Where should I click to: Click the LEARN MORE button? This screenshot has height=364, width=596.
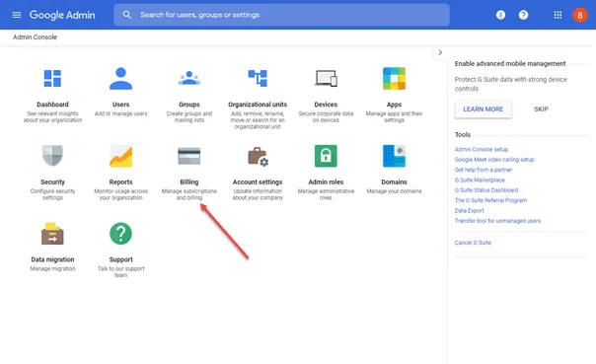484,109
